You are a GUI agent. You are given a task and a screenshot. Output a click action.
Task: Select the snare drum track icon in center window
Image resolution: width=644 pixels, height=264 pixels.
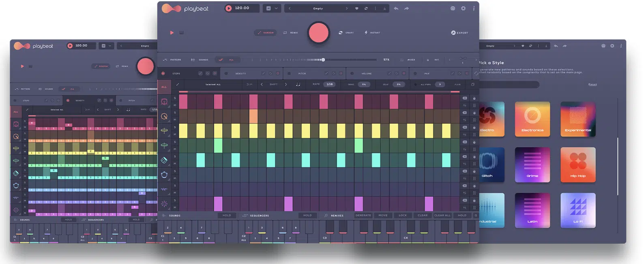[x=164, y=117]
